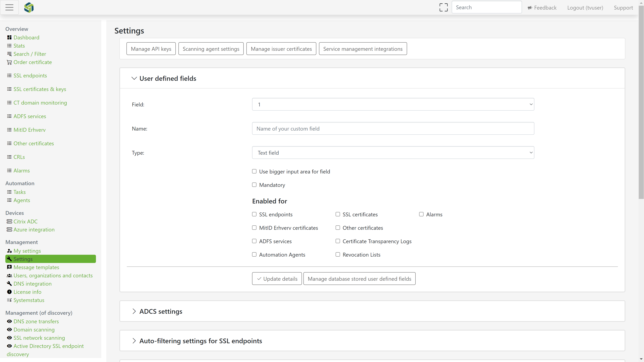
Task: Click Manage database stored user defined fields
Action: pos(359,279)
